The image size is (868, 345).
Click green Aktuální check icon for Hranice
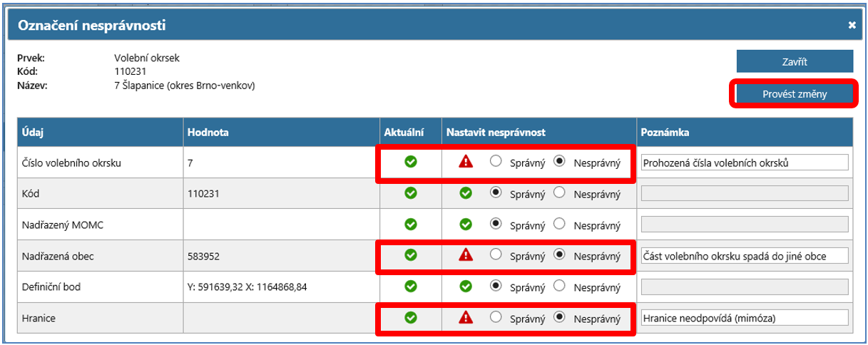click(x=410, y=318)
